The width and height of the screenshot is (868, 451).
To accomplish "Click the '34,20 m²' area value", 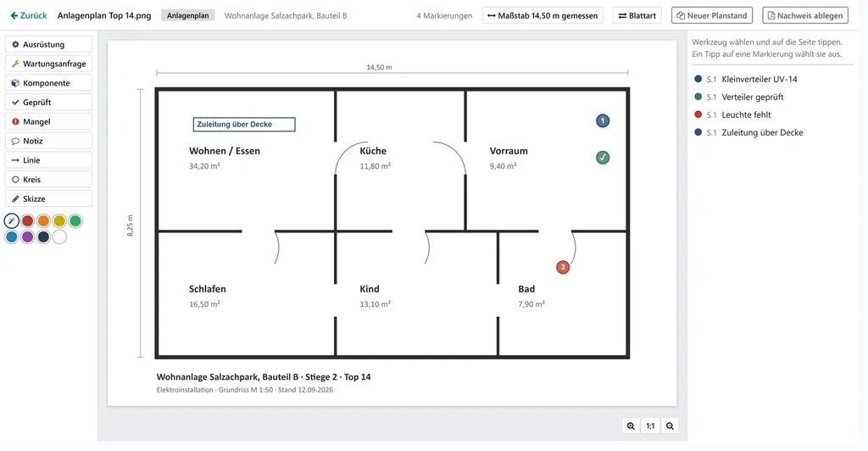I will 204,166.
